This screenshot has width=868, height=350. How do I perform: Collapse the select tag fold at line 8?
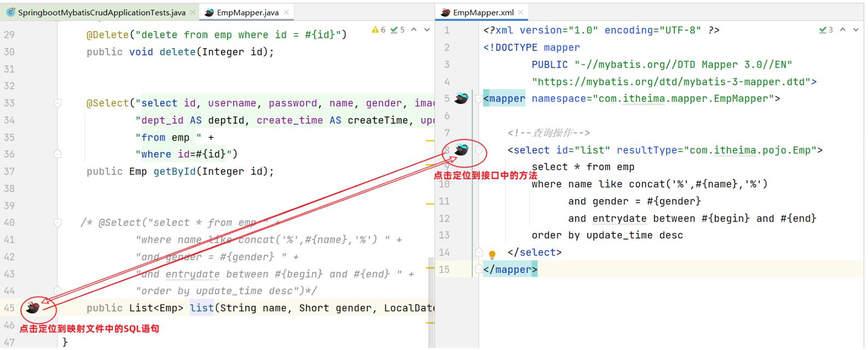(x=479, y=150)
